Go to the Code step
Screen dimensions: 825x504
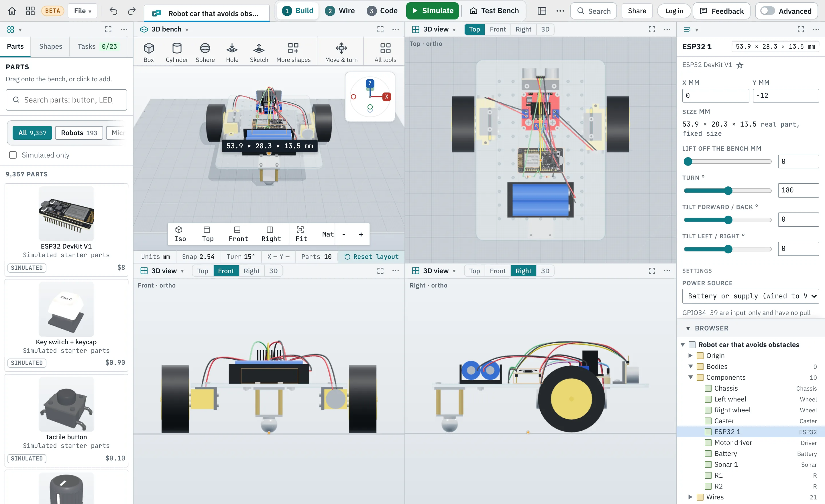pyautogui.click(x=382, y=11)
